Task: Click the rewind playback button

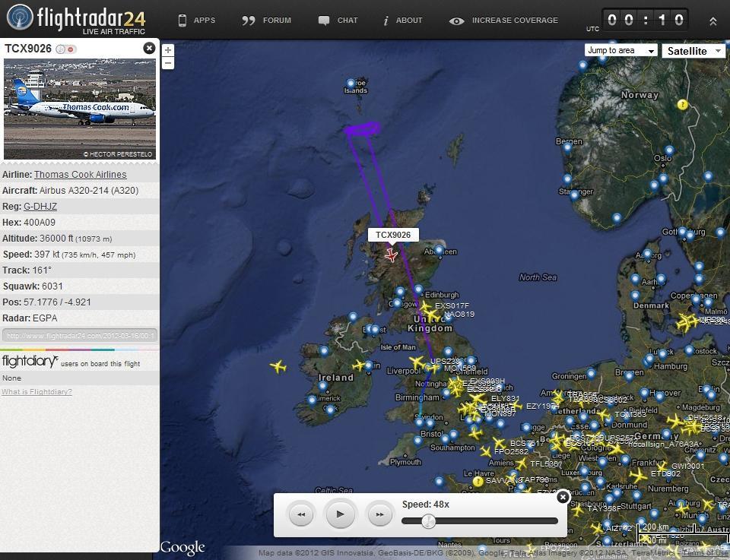Action: (300, 515)
